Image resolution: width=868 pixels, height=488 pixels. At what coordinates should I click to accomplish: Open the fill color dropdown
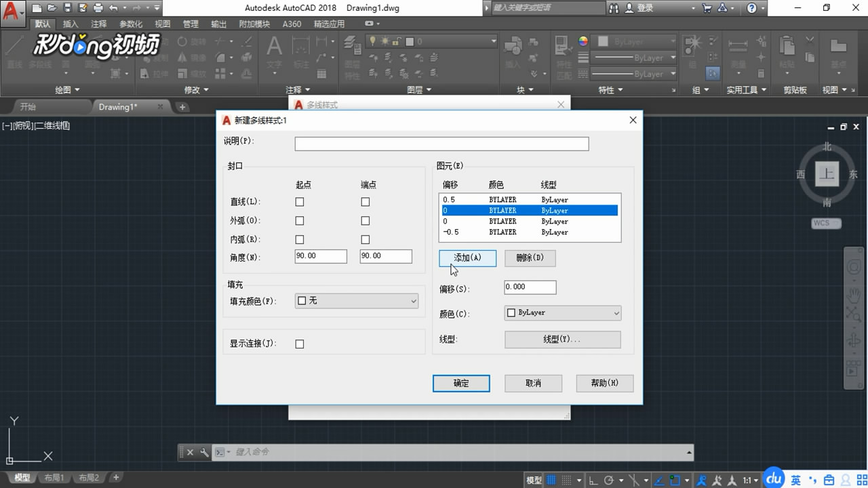click(357, 300)
